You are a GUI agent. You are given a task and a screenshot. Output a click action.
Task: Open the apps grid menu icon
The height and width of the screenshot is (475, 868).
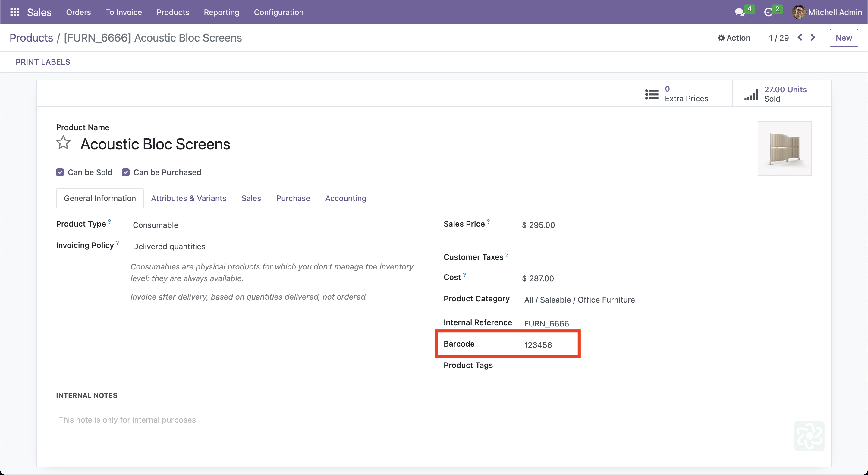pyautogui.click(x=14, y=12)
